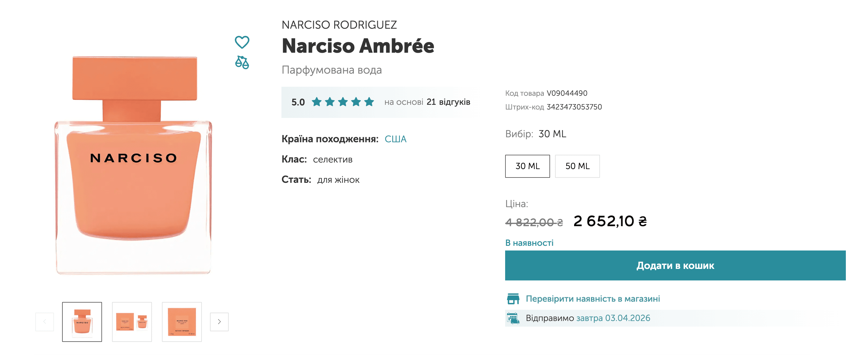Select the 50 ML volume option

[577, 166]
